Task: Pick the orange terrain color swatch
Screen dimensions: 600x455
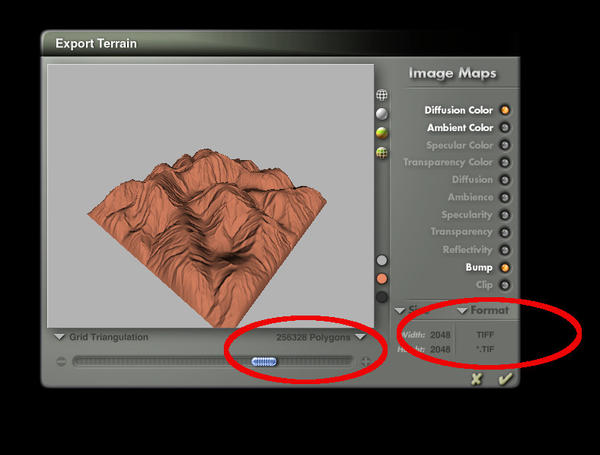Action: tap(382, 279)
